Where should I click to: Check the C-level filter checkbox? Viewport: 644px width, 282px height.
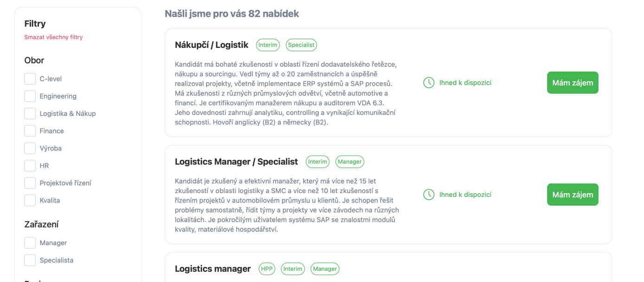coord(30,79)
